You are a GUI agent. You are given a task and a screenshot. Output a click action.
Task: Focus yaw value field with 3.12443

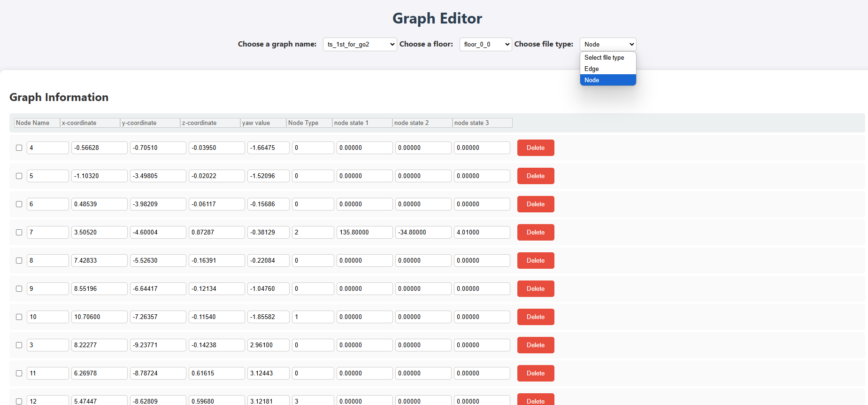point(269,373)
